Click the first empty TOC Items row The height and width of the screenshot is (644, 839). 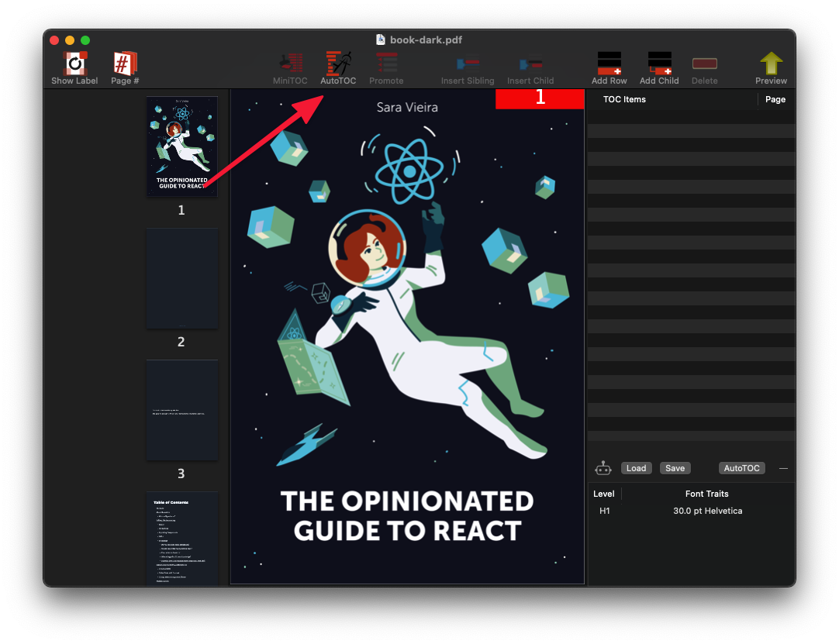692,116
